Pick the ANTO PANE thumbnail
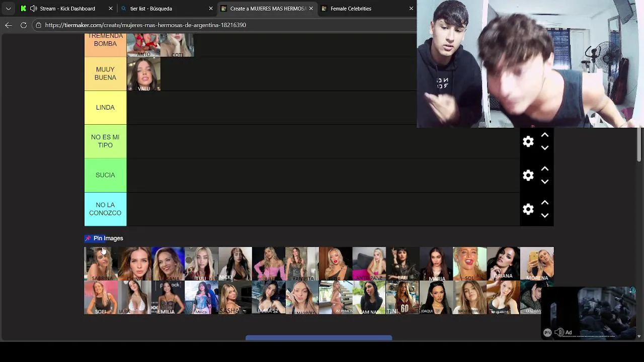This screenshot has width=644, height=362. (369, 263)
